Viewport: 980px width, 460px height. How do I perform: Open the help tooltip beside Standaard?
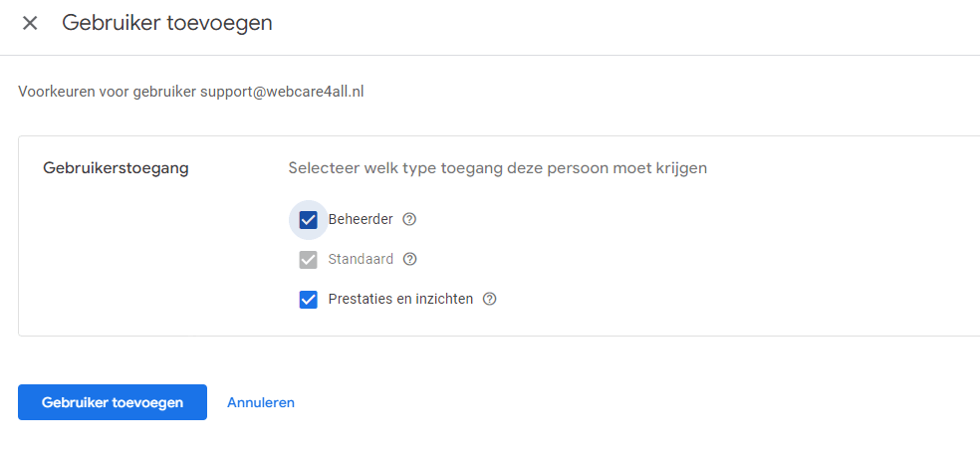[409, 260]
